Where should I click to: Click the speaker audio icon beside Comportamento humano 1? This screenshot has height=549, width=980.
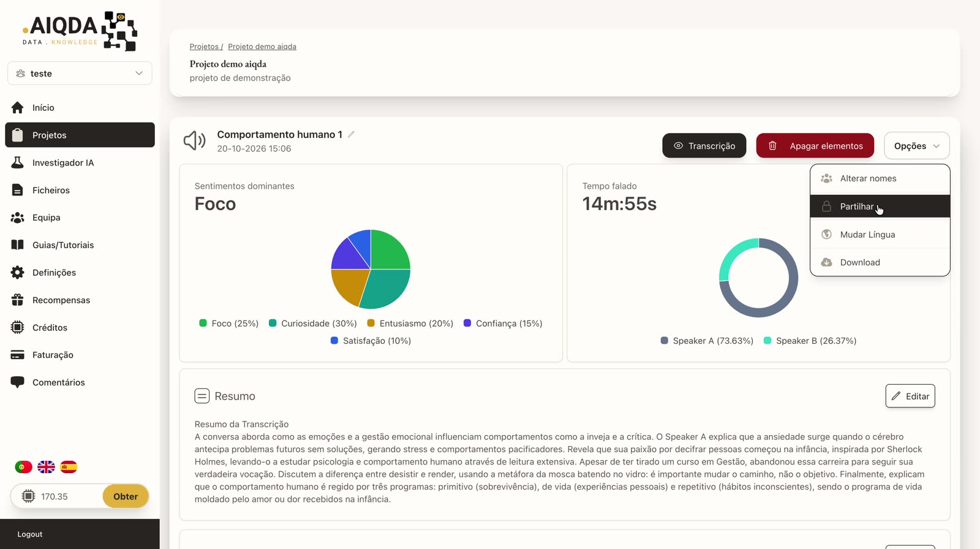tap(195, 141)
